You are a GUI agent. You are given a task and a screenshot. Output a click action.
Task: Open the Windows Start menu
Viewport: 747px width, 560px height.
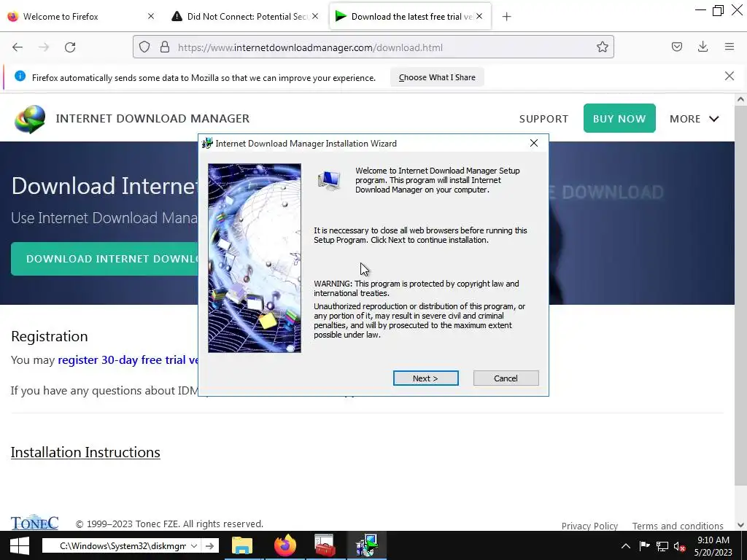(20, 545)
